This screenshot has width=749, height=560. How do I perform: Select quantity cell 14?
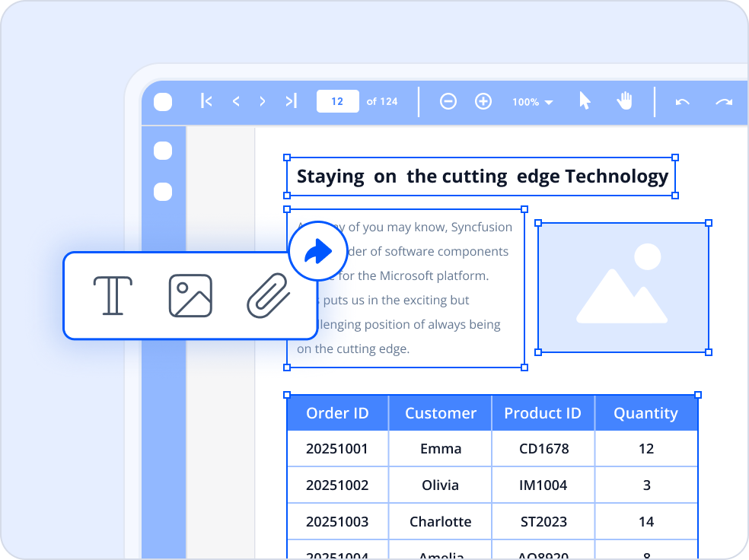tap(646, 521)
